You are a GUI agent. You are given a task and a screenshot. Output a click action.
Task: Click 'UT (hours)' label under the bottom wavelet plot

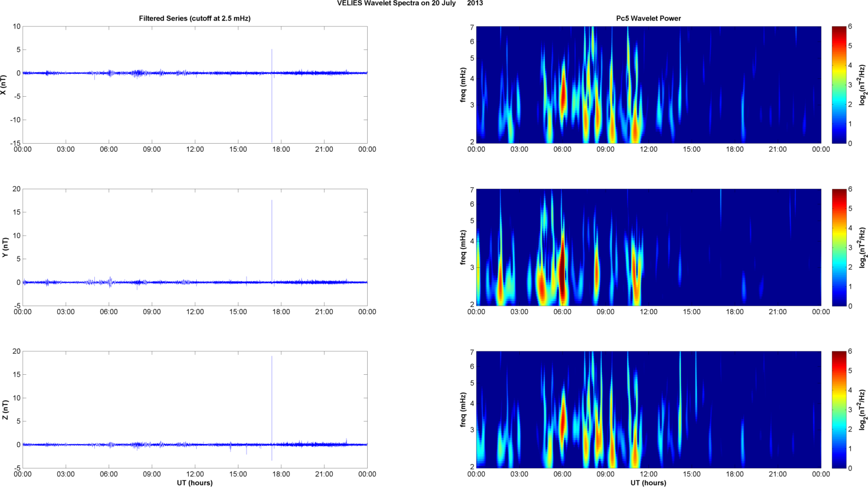pyautogui.click(x=648, y=483)
